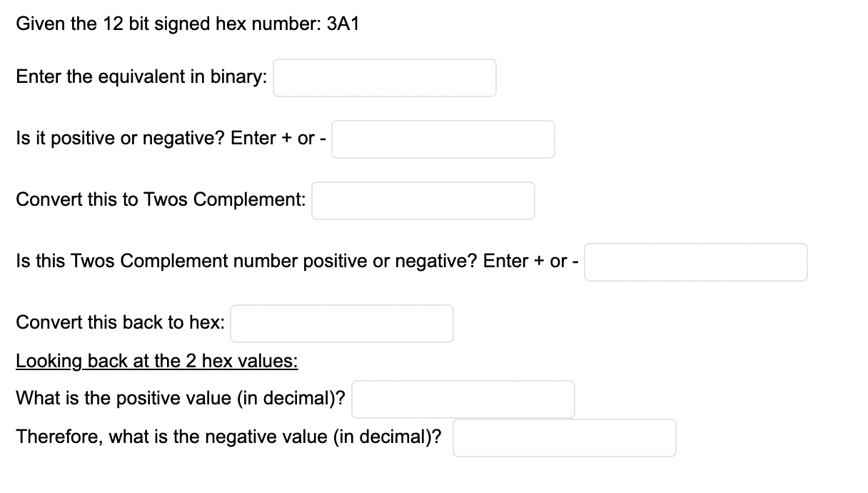The width and height of the screenshot is (868, 493).
Task: Select the negative value in decimal field
Action: coord(565,438)
